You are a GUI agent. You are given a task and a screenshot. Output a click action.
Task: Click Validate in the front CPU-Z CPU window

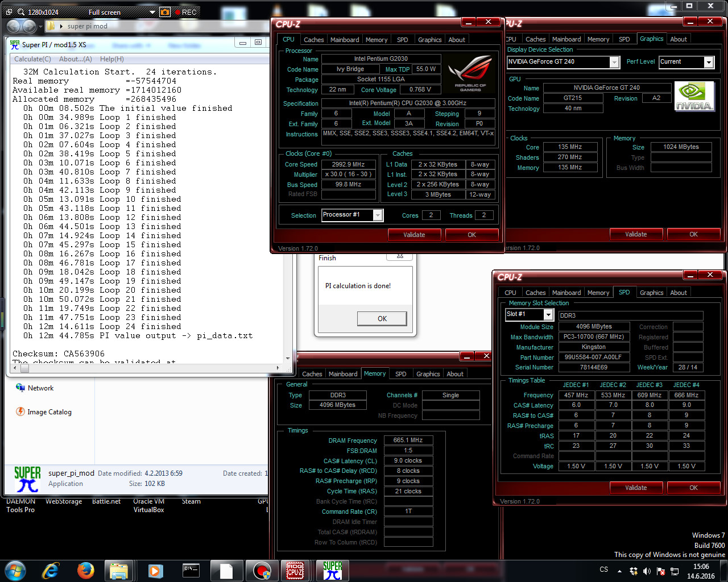click(414, 235)
